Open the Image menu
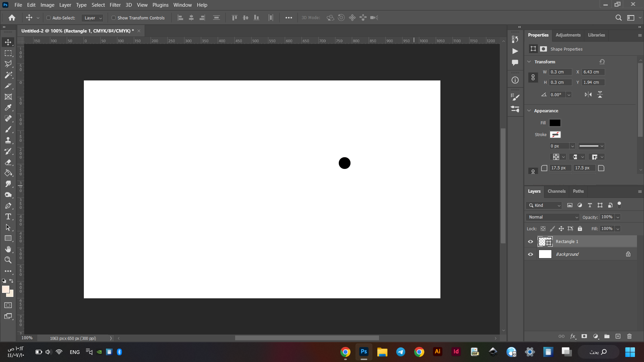Viewport: 644px width, 362px height. click(47, 5)
